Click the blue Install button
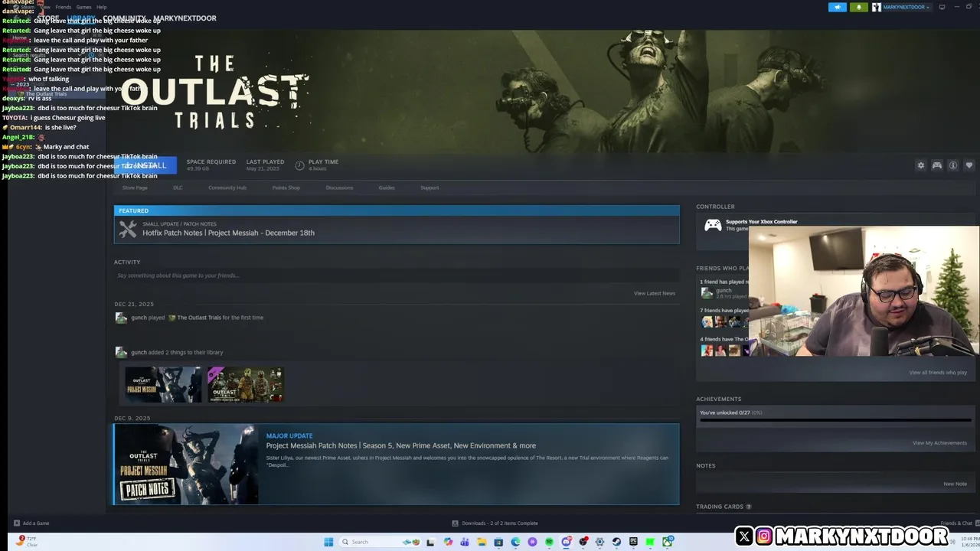The image size is (980, 551). coord(145,165)
